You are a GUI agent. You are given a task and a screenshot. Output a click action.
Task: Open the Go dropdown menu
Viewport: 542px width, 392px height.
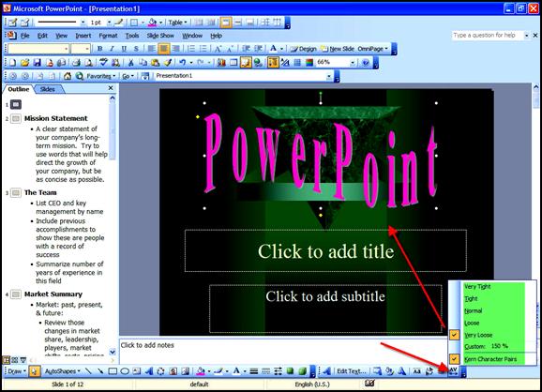(x=128, y=76)
